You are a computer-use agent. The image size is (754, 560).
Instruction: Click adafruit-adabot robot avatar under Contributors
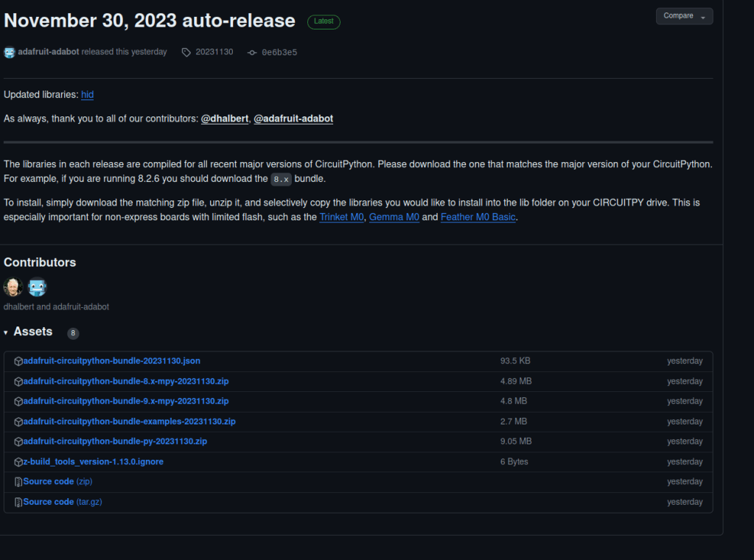tap(37, 287)
